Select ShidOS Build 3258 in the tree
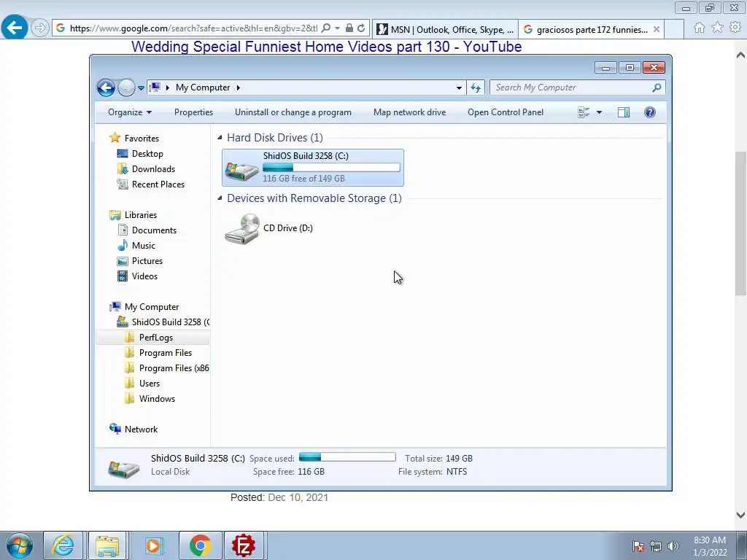 (x=170, y=322)
